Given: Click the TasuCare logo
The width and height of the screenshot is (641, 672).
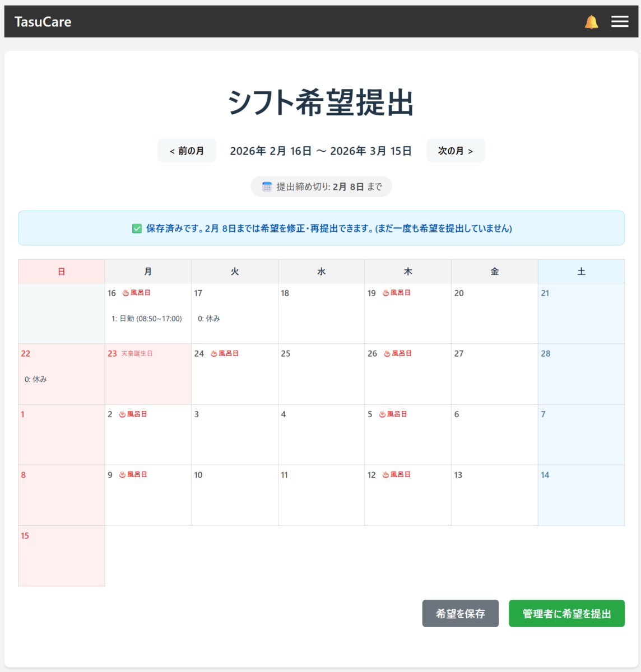Looking at the screenshot, I should point(43,22).
